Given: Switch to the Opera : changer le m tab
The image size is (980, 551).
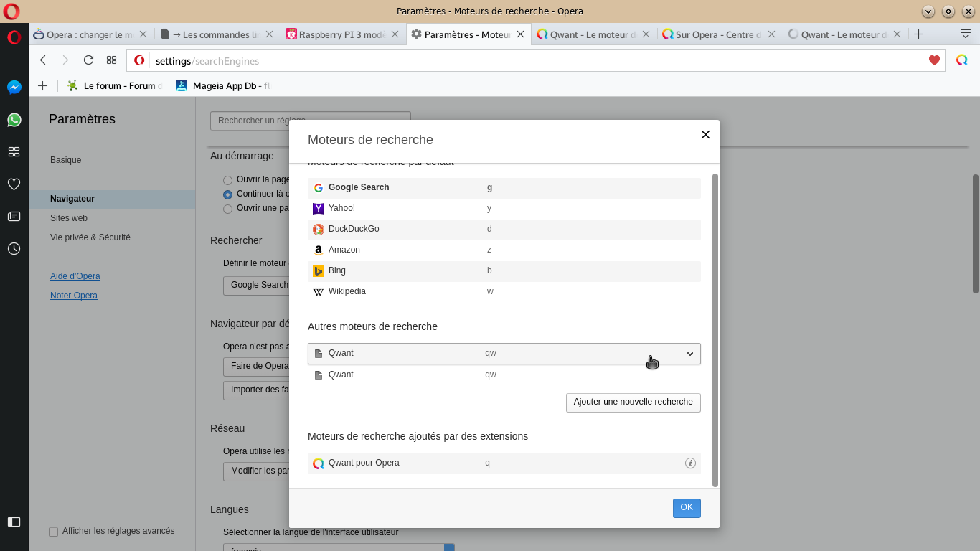Looking at the screenshot, I should [90, 34].
